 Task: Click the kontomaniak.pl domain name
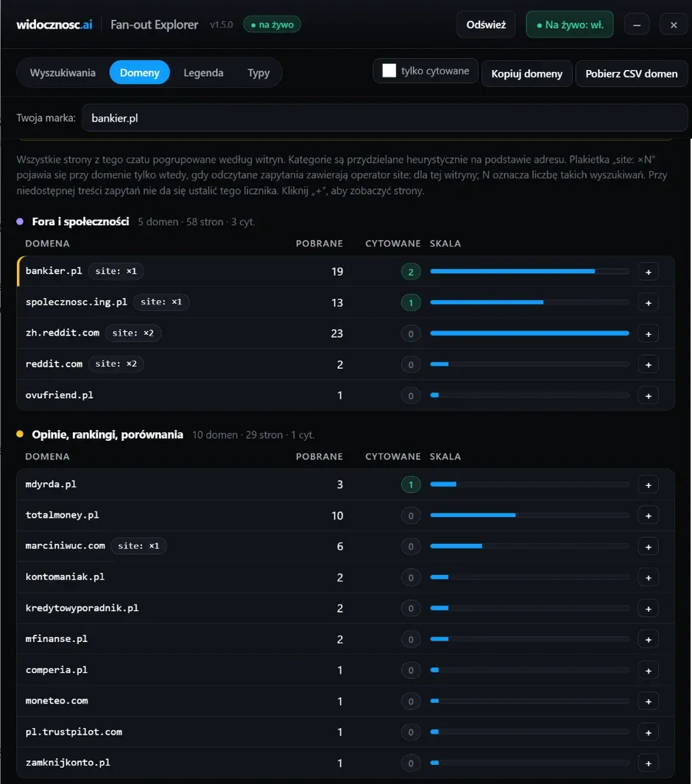point(65,577)
